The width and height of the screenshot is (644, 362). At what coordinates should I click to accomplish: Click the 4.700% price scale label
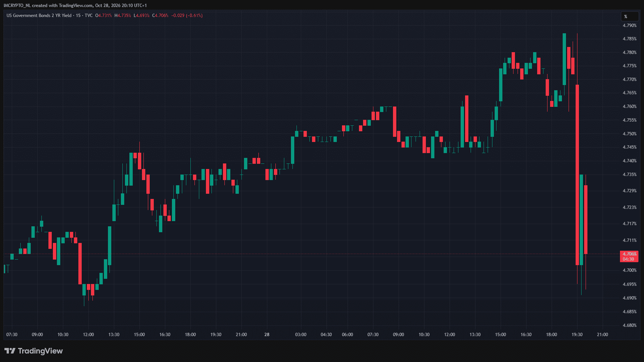click(630, 270)
